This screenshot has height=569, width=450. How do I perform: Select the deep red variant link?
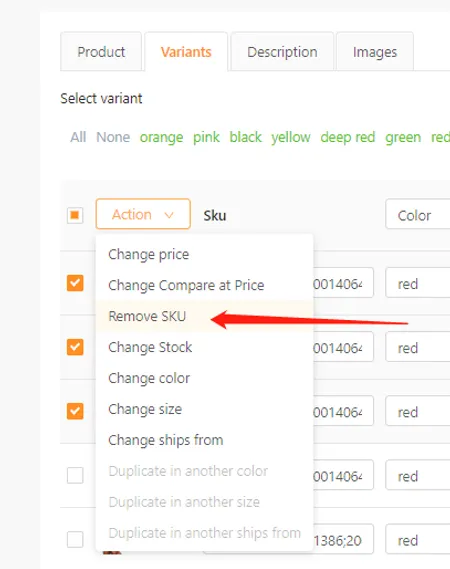coord(348,137)
